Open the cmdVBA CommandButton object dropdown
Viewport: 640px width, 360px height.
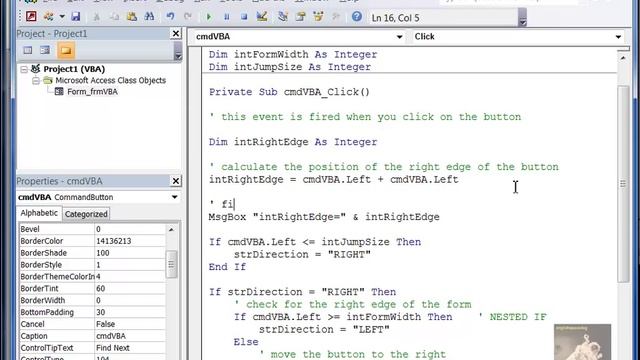[x=174, y=197]
